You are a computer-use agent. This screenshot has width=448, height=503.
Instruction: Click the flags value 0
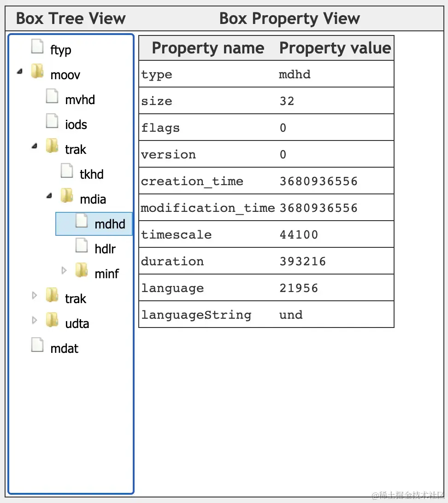point(283,128)
